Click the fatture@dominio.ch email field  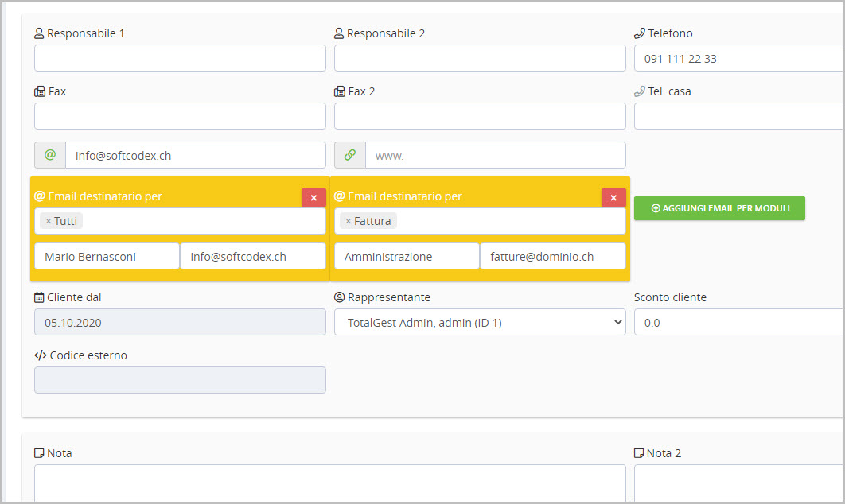552,257
